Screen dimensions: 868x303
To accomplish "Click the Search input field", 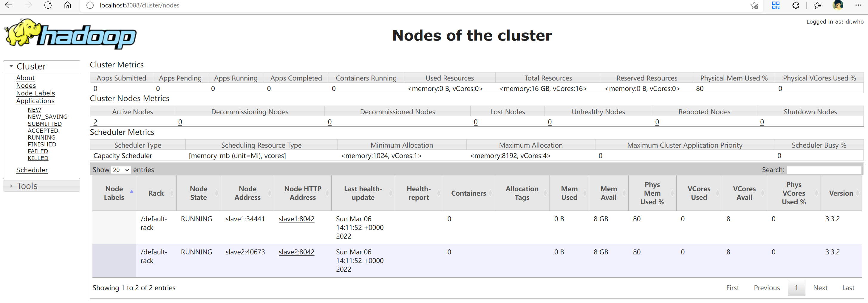I will click(824, 170).
